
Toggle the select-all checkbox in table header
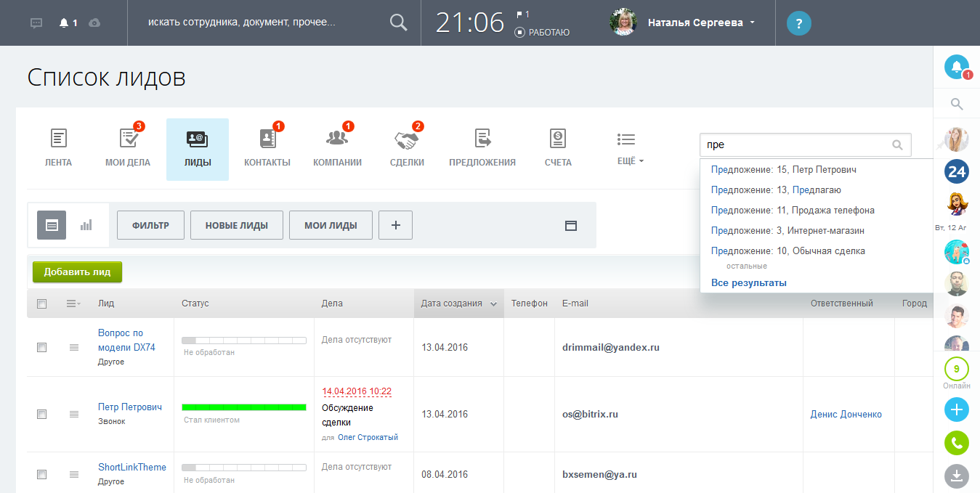tap(41, 303)
